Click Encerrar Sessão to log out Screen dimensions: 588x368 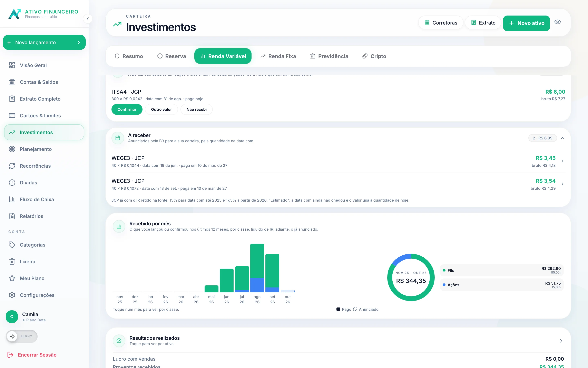(x=32, y=355)
